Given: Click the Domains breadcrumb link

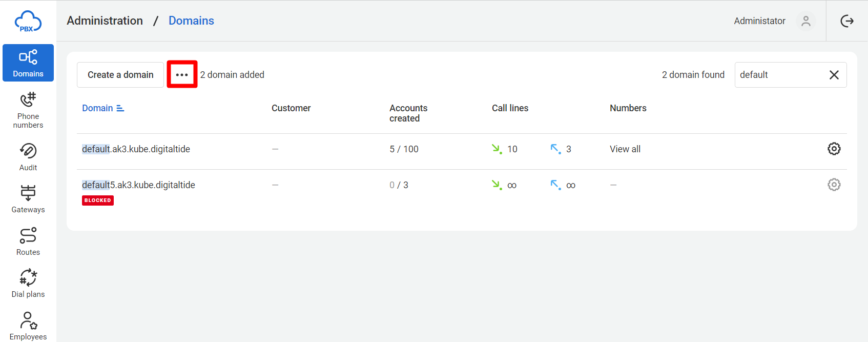Looking at the screenshot, I should tap(191, 21).
